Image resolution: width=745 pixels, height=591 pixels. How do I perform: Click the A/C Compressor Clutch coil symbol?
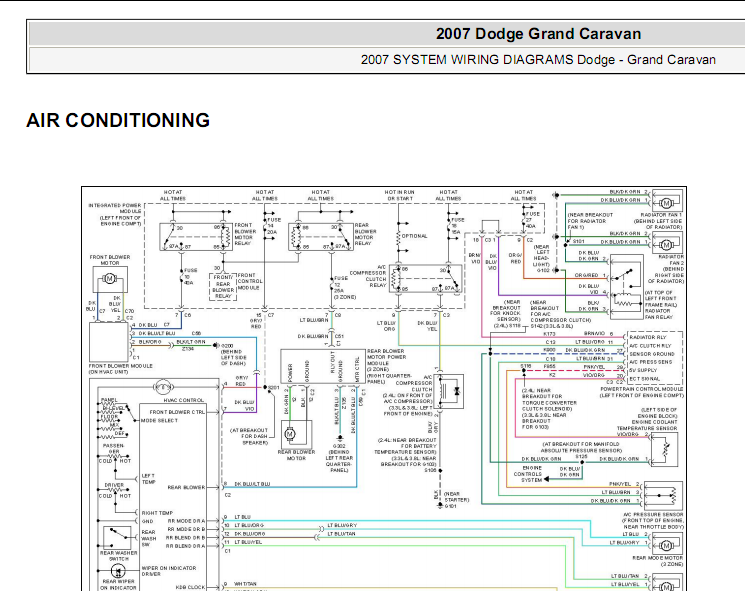[449, 391]
